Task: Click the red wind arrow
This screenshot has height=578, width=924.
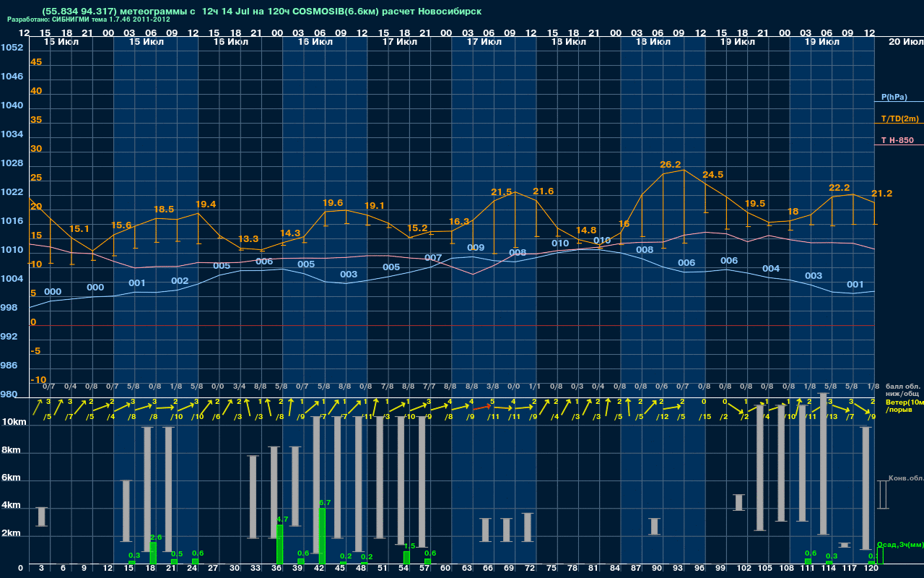Action: pos(482,407)
